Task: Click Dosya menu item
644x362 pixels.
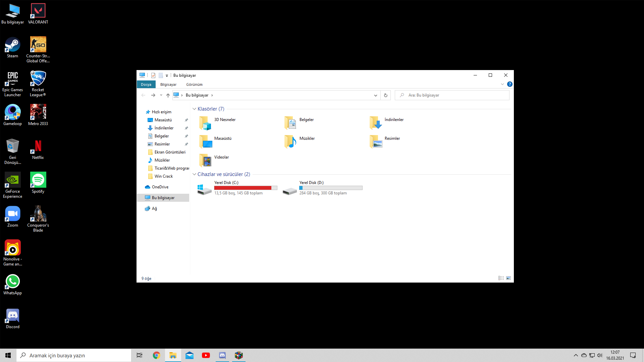Action: click(146, 84)
